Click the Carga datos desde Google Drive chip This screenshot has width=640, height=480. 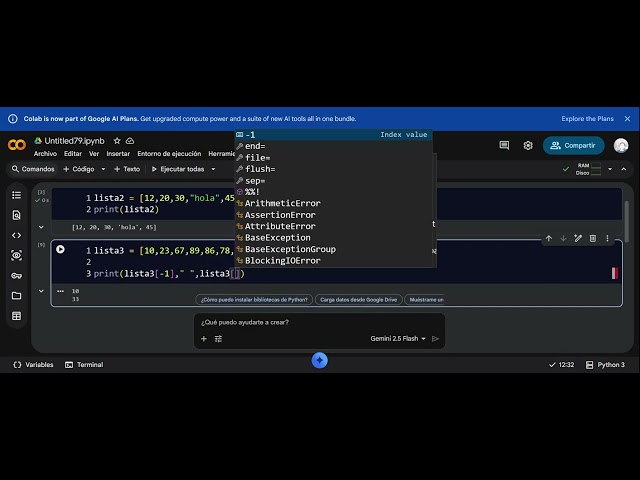pos(358,300)
